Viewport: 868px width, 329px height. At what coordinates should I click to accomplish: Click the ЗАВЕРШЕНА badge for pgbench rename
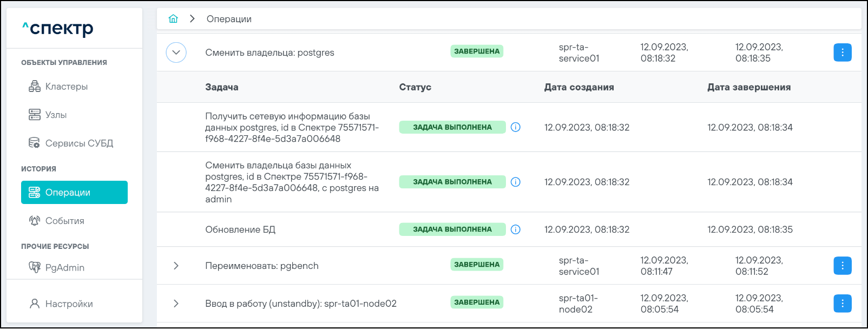click(477, 265)
